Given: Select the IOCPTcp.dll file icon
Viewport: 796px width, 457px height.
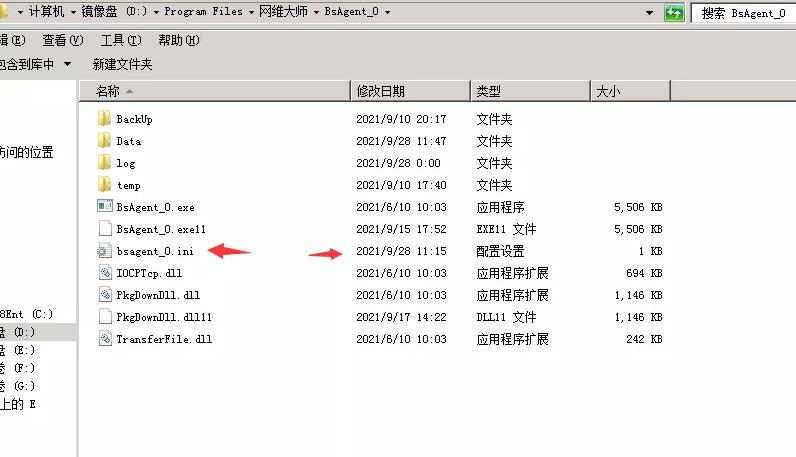Looking at the screenshot, I should 105,273.
